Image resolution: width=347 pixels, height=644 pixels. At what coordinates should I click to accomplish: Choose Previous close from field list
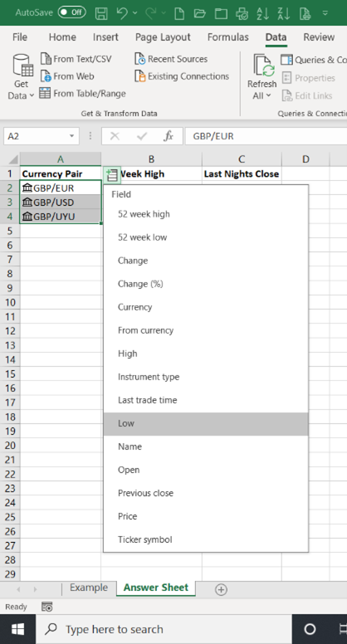[206, 493]
